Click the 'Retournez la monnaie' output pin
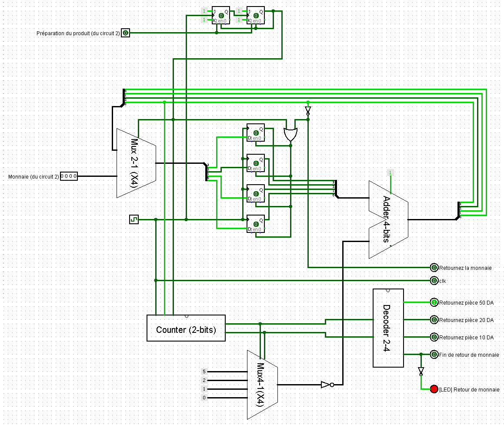This screenshot has width=504, height=428. pyautogui.click(x=434, y=268)
